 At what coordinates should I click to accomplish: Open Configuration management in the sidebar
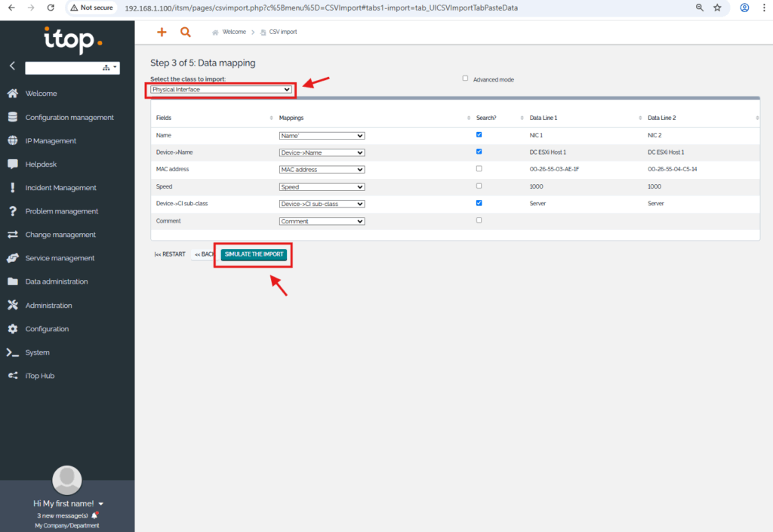tap(69, 118)
